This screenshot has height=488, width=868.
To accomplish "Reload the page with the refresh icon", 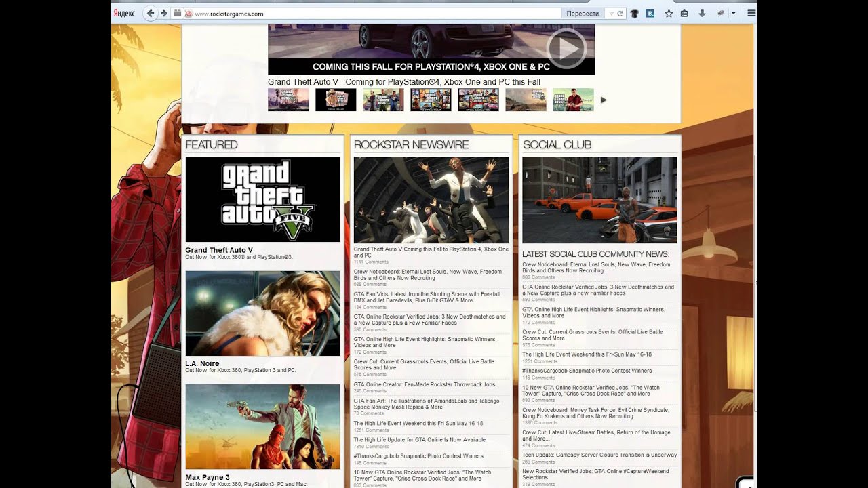I will coord(620,13).
